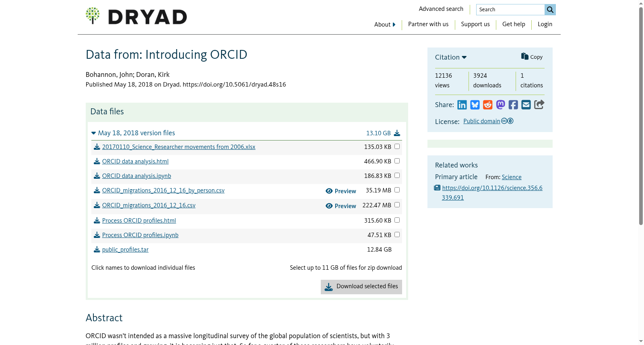Share on Bluesky icon
The image size is (644, 345).
[475, 105]
